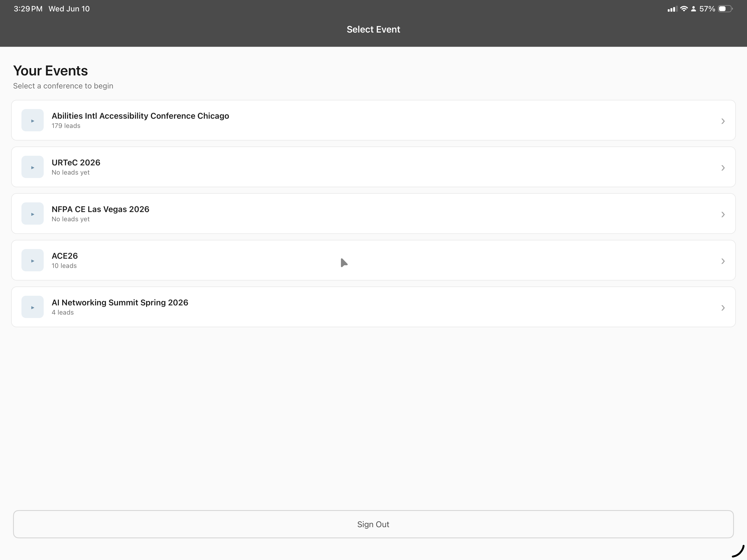
Task: Open chevron on AI Networking Summit row
Action: pos(723,308)
